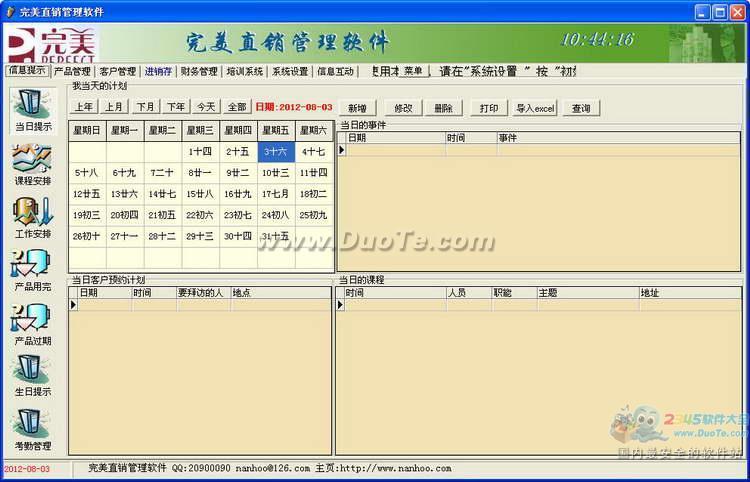
Task: Open the 当日提示 sidebar icon
Action: [33, 111]
